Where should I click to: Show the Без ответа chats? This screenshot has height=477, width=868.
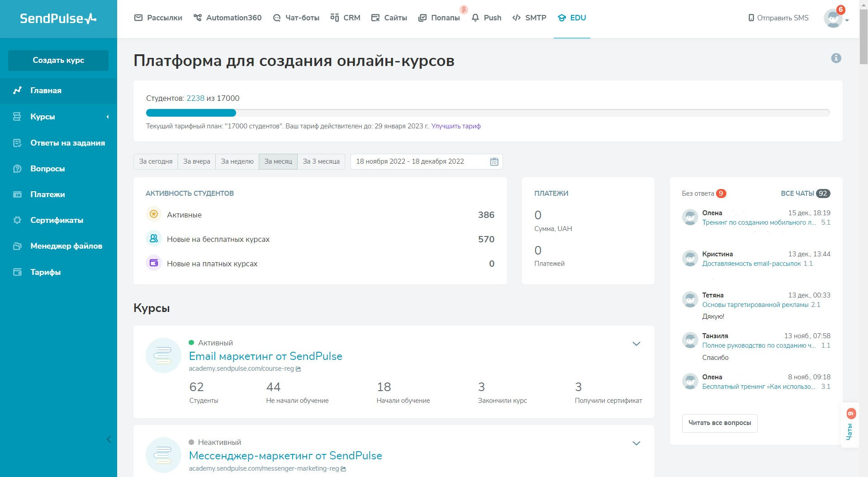(x=704, y=194)
